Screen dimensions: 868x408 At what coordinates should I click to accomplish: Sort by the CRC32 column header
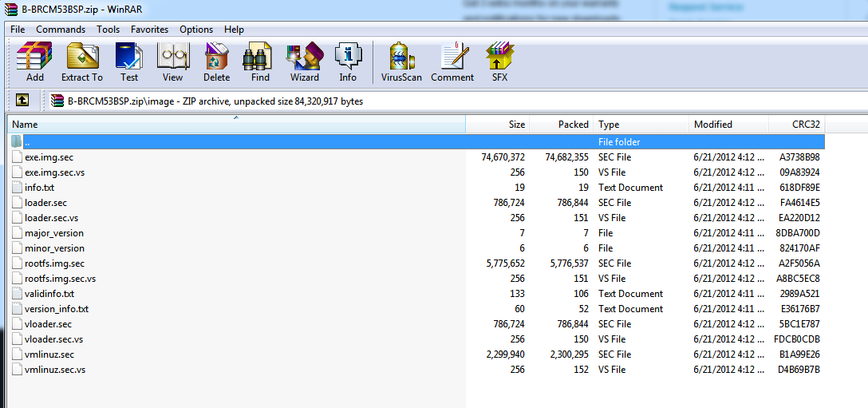pyautogui.click(x=797, y=125)
